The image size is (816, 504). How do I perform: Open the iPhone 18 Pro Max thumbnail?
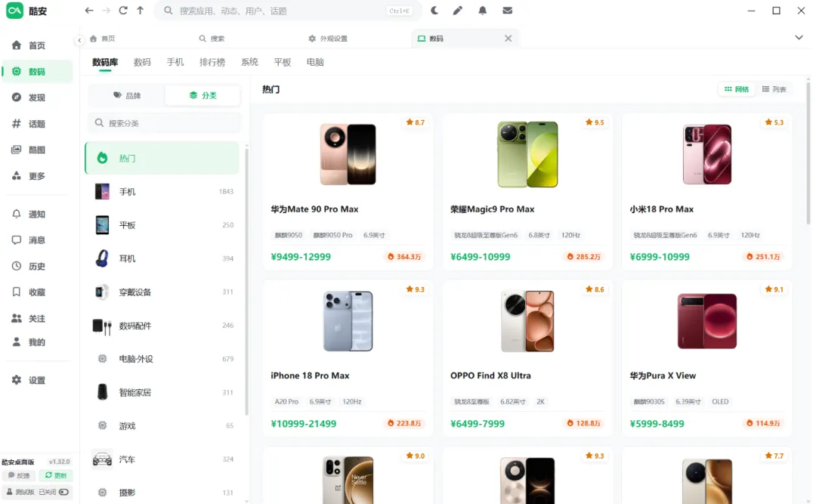point(348,321)
